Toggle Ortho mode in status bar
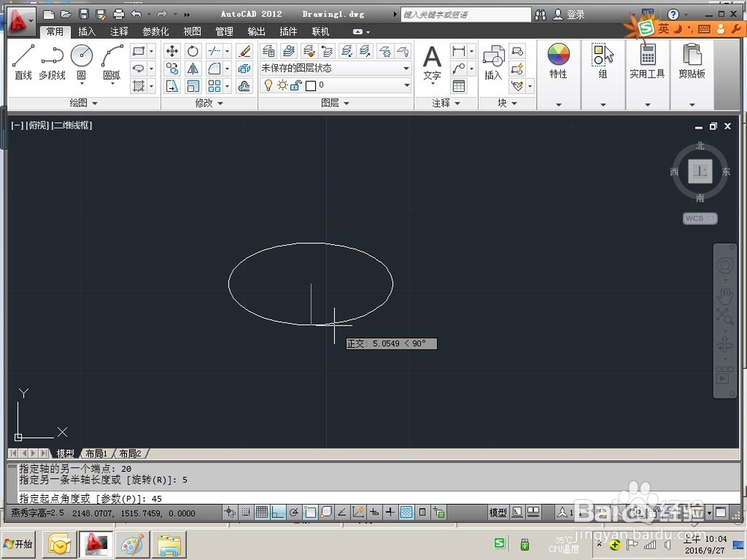The width and height of the screenshot is (747, 560). (278, 512)
